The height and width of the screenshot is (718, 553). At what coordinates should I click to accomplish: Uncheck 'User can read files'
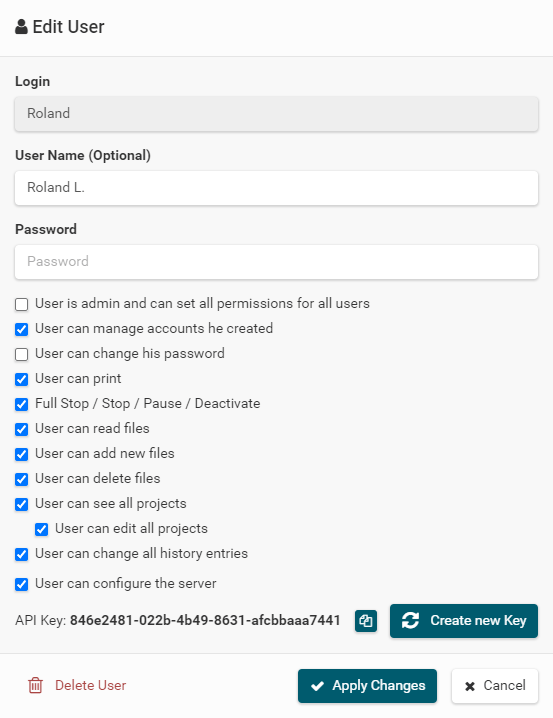click(x=22, y=429)
